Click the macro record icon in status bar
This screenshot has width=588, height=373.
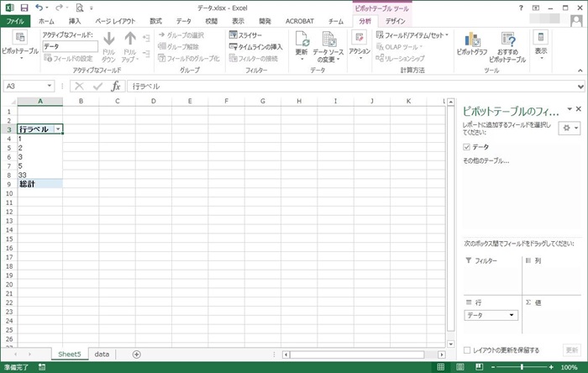[x=42, y=367]
